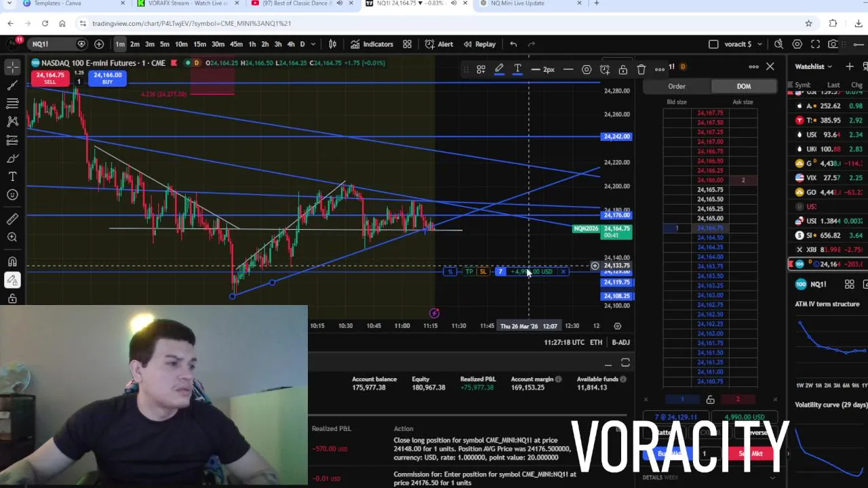Image resolution: width=868 pixels, height=488 pixels.
Task: Redo the chart action
Action: 532,44
